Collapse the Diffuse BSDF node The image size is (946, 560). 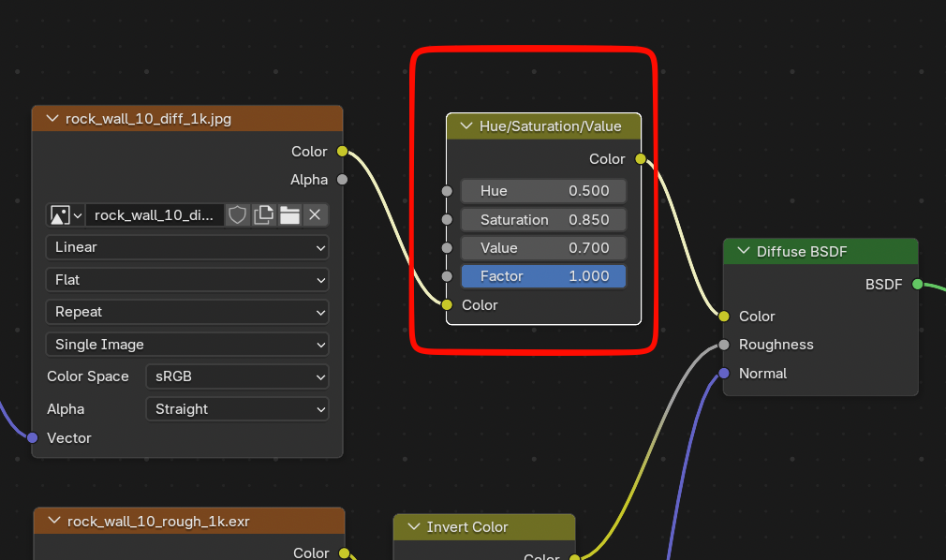pos(744,251)
